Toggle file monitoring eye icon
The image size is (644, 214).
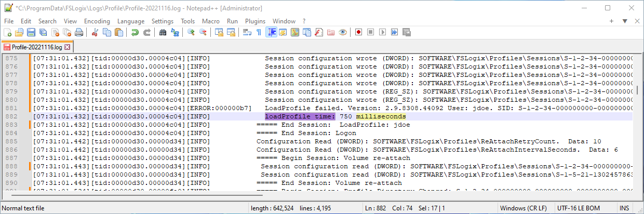342,32
